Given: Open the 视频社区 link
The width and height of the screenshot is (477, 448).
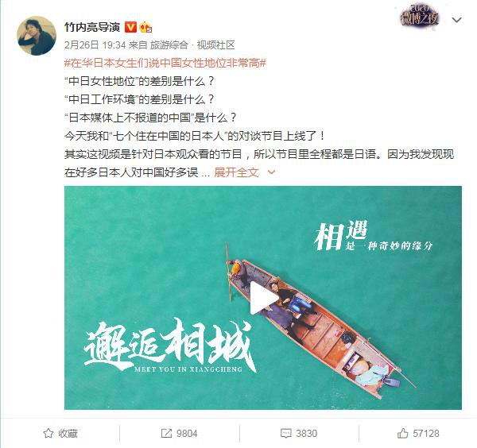Looking at the screenshot, I should point(215,45).
